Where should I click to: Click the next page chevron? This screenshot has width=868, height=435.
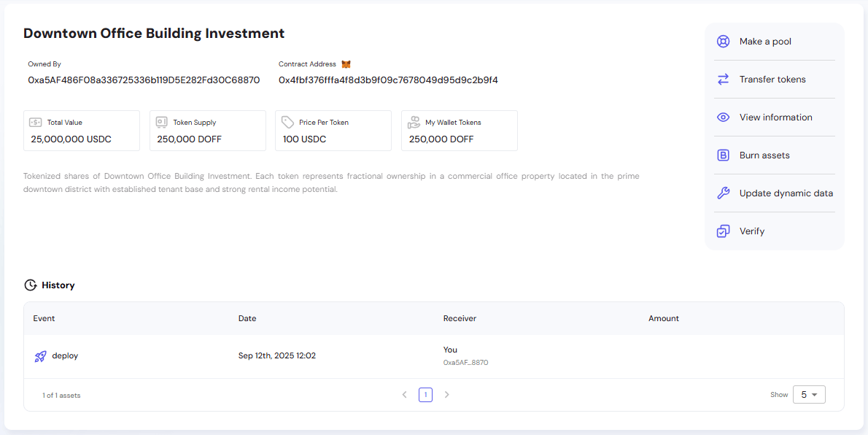(x=446, y=394)
